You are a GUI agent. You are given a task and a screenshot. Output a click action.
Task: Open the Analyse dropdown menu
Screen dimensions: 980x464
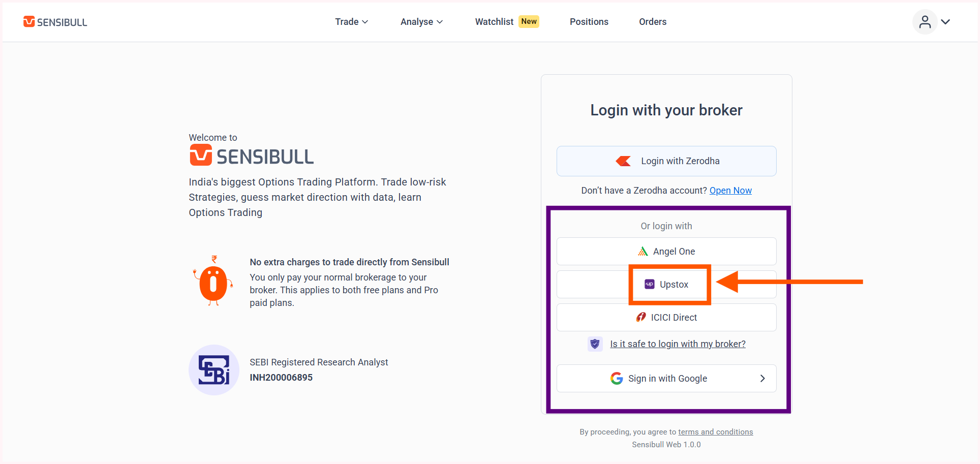tap(421, 22)
